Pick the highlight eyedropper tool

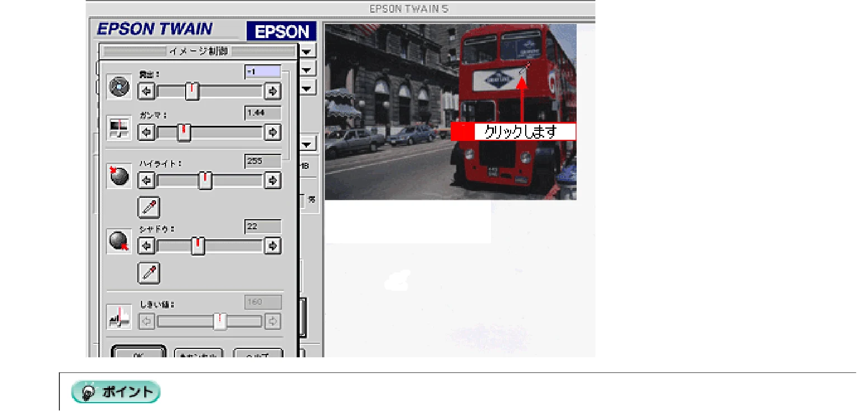coord(149,207)
